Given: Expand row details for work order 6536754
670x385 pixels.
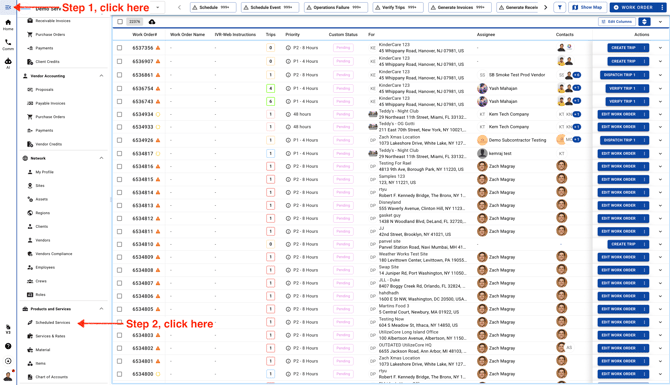Looking at the screenshot, I should pos(660,88).
